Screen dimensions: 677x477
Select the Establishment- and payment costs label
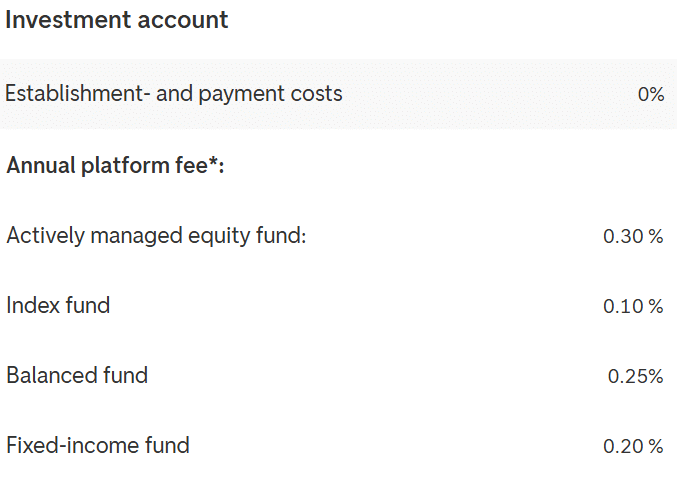coord(174,94)
